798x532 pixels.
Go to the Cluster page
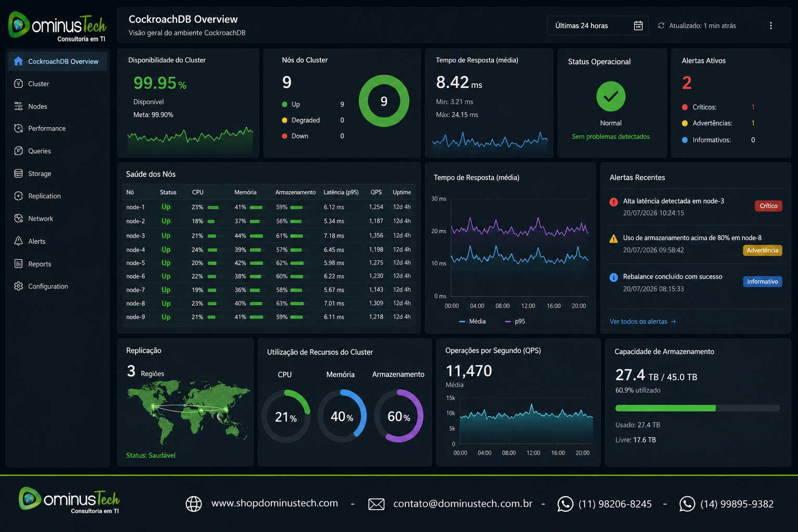click(38, 84)
